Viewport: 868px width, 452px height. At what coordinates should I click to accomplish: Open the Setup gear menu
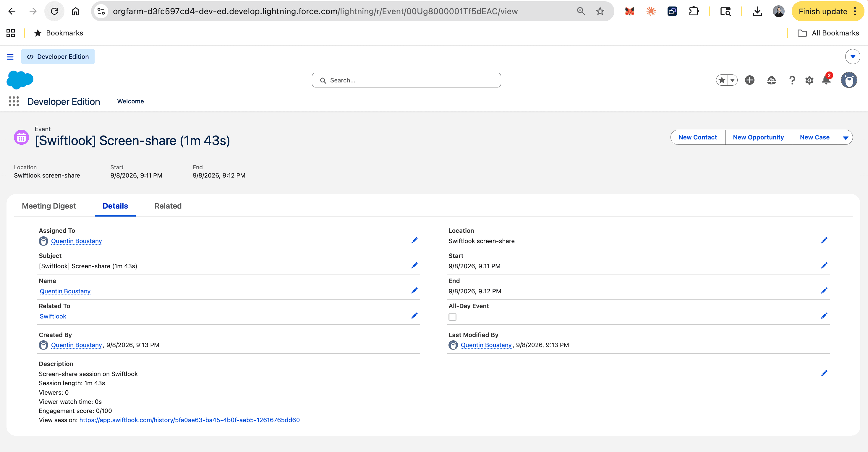[809, 80]
